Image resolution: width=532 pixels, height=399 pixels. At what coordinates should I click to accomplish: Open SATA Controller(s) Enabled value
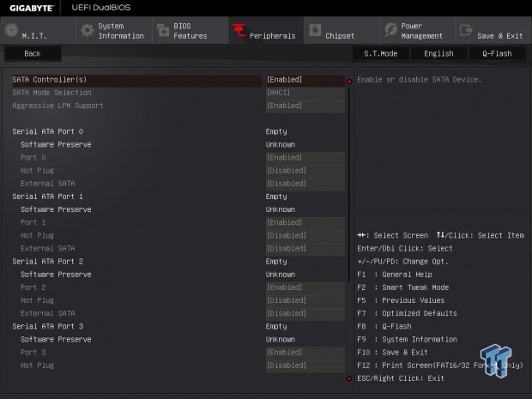[x=305, y=80]
